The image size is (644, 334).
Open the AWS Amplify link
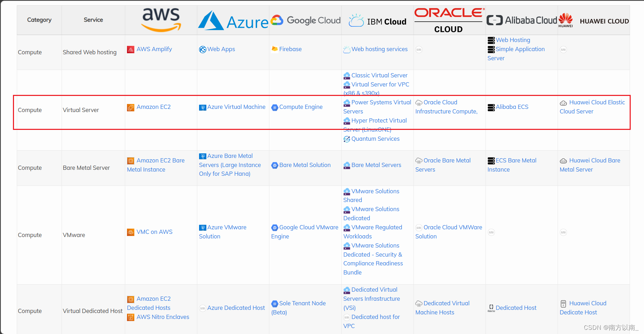[154, 49]
